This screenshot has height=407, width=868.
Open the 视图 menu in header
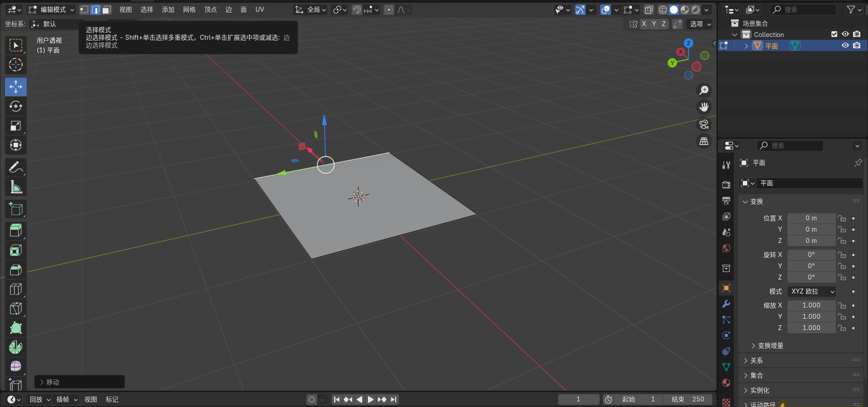126,9
